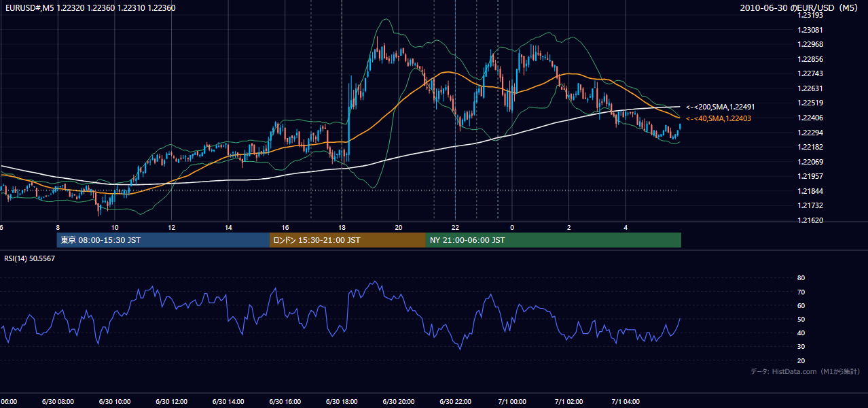Image resolution: width=868 pixels, height=408 pixels.
Task: Click hour tick 12 under the price chart
Action: [x=172, y=227]
